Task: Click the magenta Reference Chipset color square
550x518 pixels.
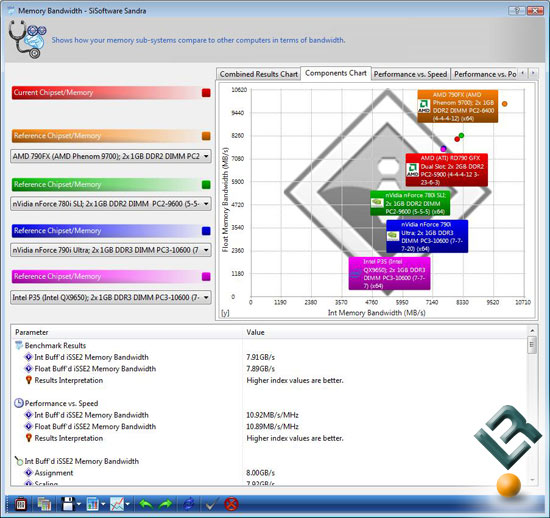Action: tap(206, 276)
